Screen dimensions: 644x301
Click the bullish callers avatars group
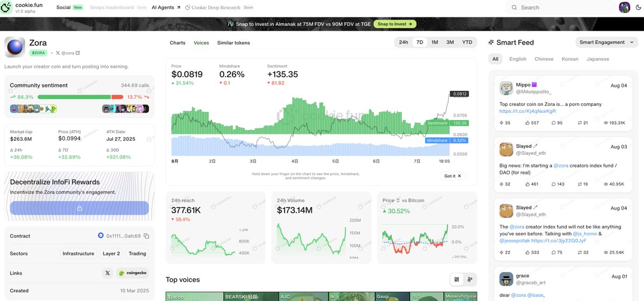33,109
